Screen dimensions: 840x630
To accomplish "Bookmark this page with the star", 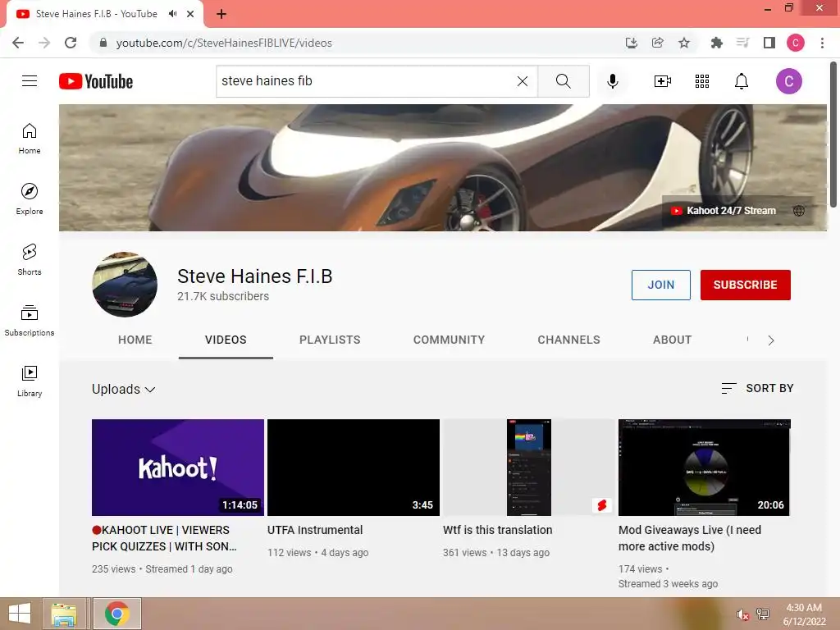I will [x=684, y=43].
